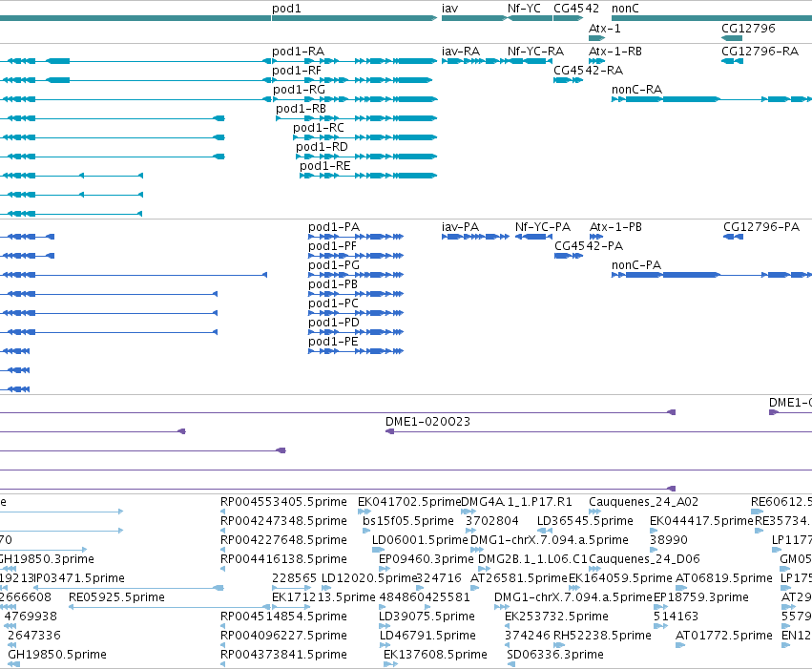Screen dimensions: 812x669
Task: Click protein label pod1-PG
Action: pos(334,265)
